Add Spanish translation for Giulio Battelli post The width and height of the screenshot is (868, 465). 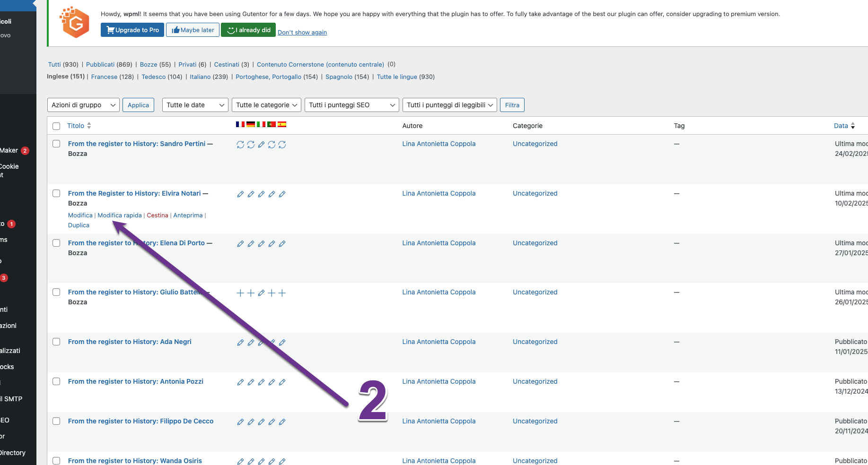point(282,293)
